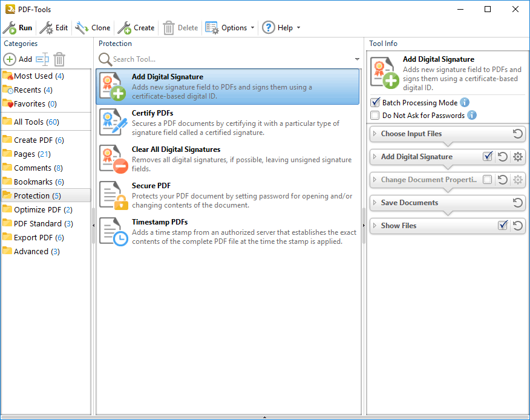Click the rename category icon beside Add
The height and width of the screenshot is (420, 530).
42,59
